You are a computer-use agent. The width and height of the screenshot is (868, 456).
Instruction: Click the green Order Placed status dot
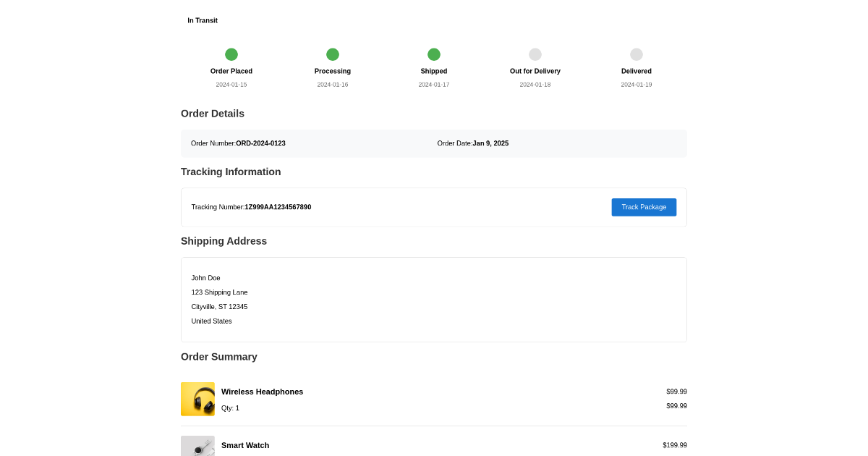231,54
